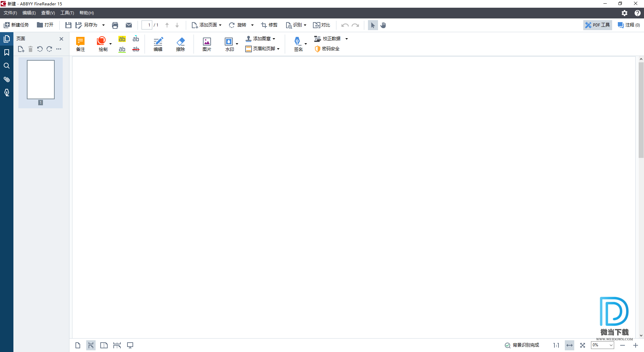The height and width of the screenshot is (352, 644).
Task: Select the Crop (修剪) tool
Action: 269,25
